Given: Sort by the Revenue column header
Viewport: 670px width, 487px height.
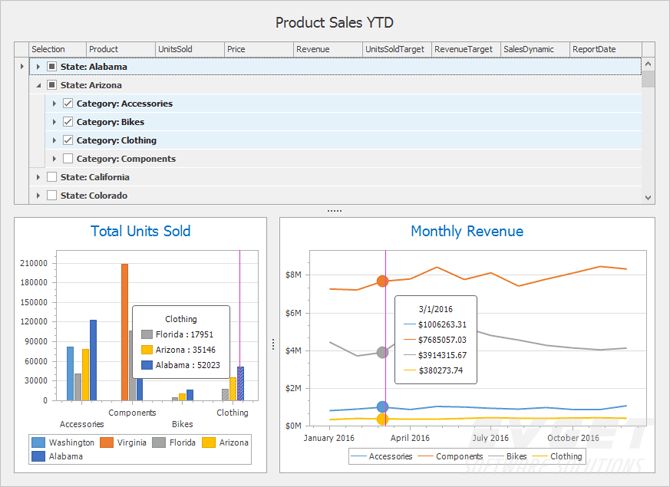Looking at the screenshot, I should (x=328, y=49).
